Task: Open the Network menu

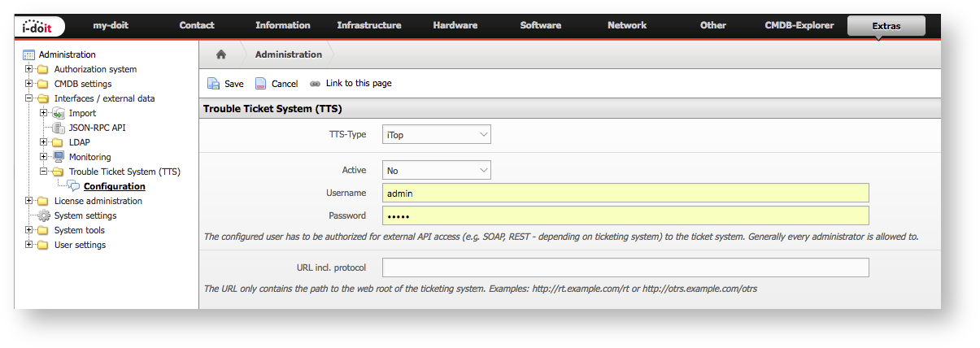Action: [627, 25]
